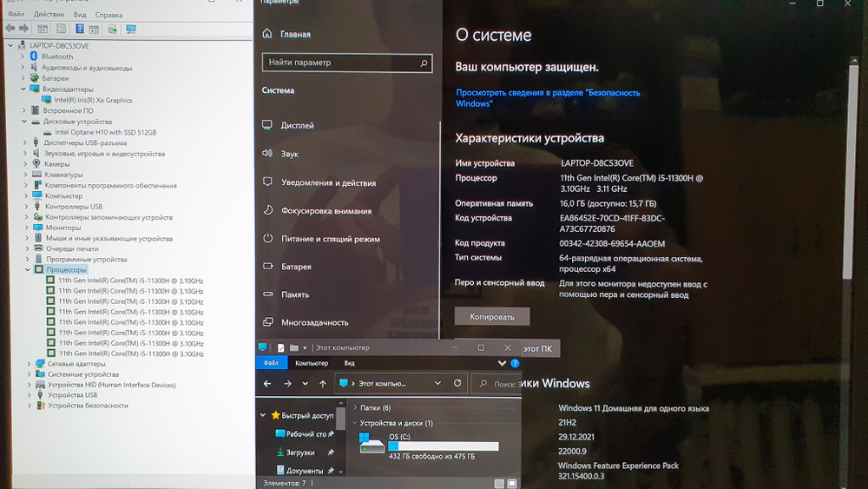Image resolution: width=868 pixels, height=489 pixels.
Task: Click the OS (C:) drive capacity bar
Action: point(443,446)
